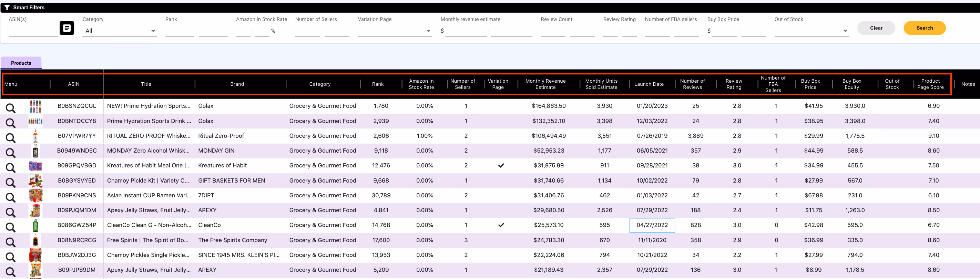The image size is (980, 279).
Task: Sort by the Buy Box Price header
Action: click(x=810, y=84)
